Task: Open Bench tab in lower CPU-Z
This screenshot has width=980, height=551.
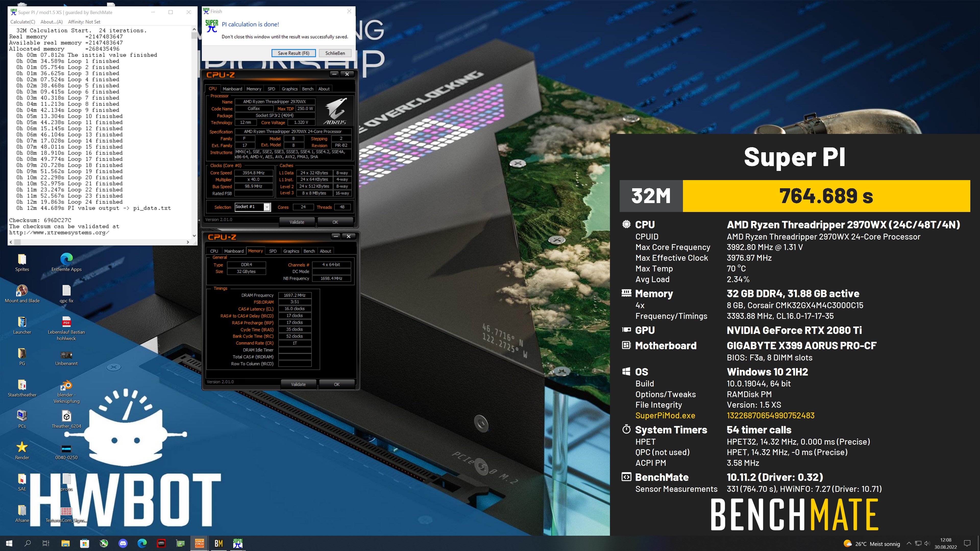Action: (x=309, y=251)
